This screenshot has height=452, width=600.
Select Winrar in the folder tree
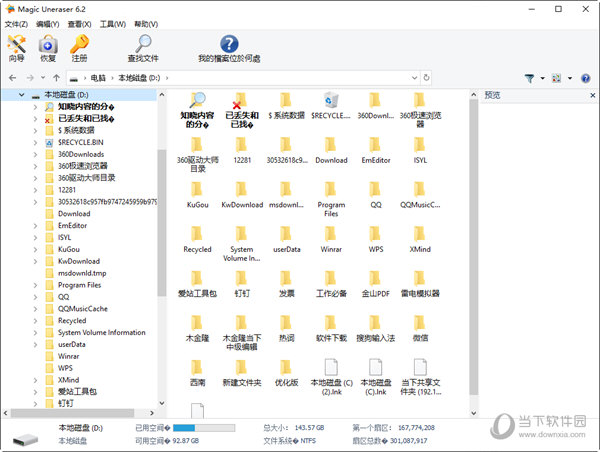click(68, 356)
